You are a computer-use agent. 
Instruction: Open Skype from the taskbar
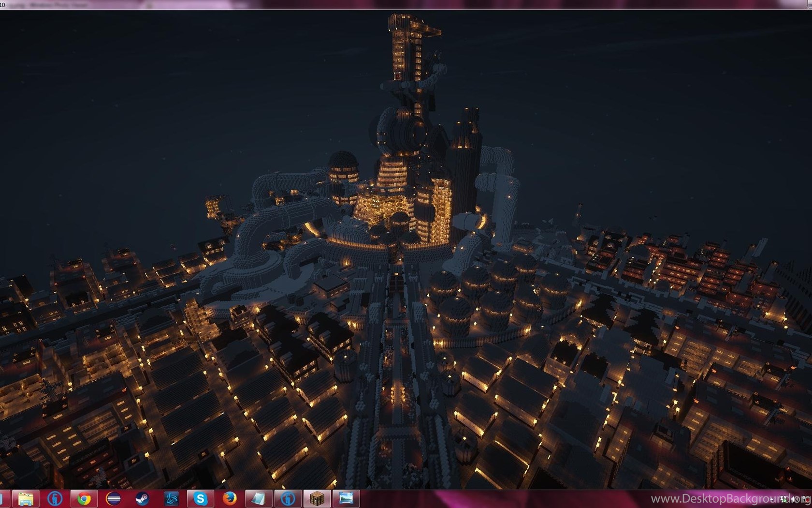coord(200,498)
